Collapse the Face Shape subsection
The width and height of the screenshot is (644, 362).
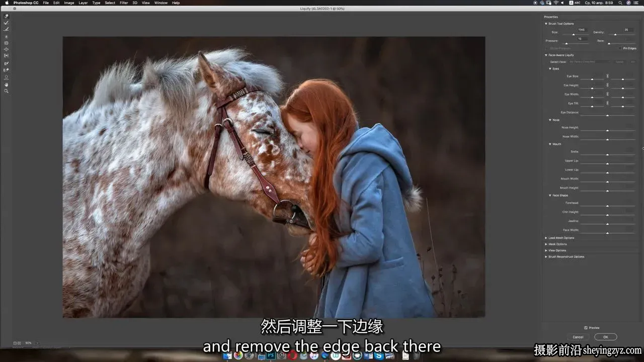pos(550,196)
